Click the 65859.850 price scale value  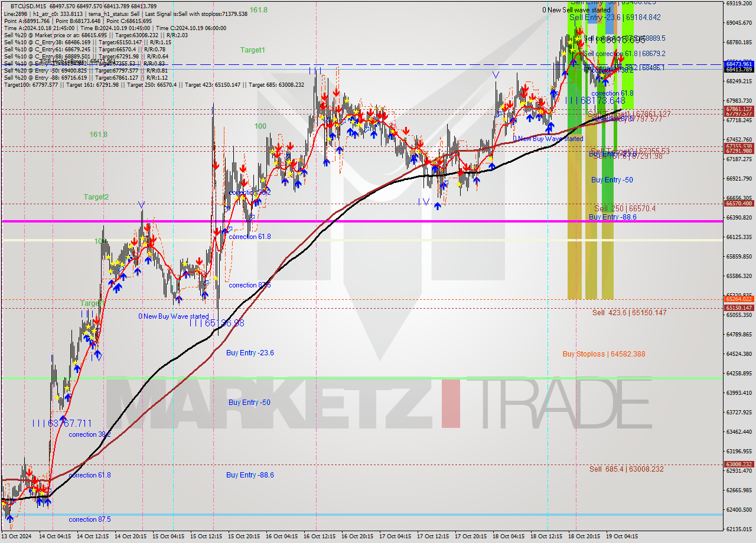click(x=739, y=257)
